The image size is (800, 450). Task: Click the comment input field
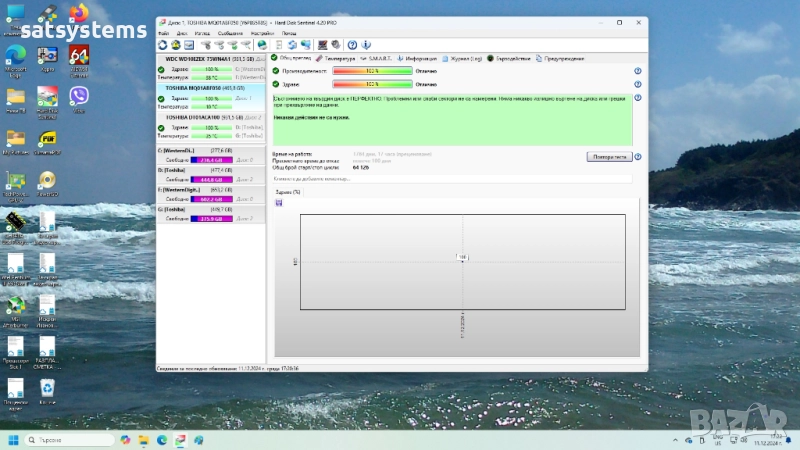[450, 178]
